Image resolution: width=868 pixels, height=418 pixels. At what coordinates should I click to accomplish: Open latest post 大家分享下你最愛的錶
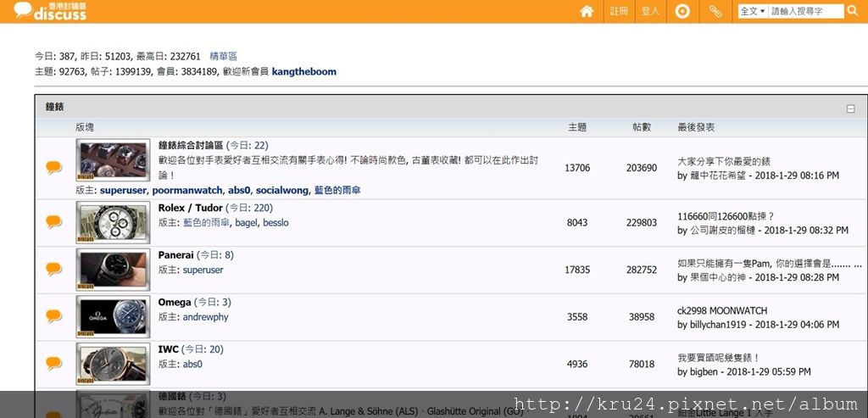(x=724, y=161)
